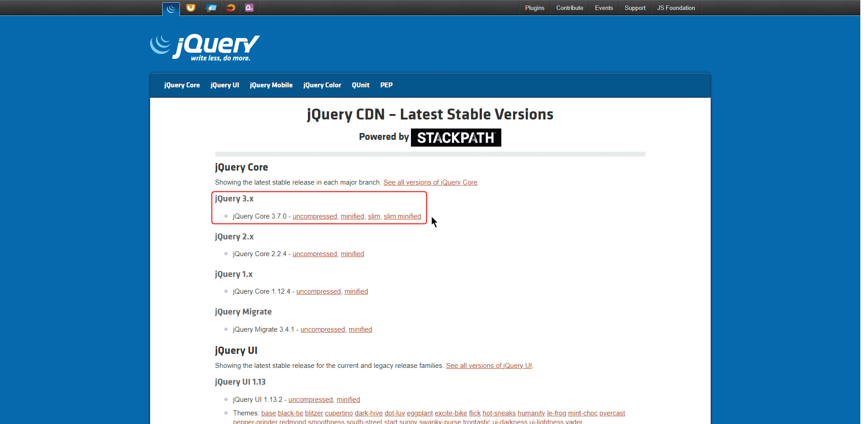Screen dimensions: 868x424
Task: Open See all versions of jQuery Core
Action: pyautogui.click(x=430, y=182)
